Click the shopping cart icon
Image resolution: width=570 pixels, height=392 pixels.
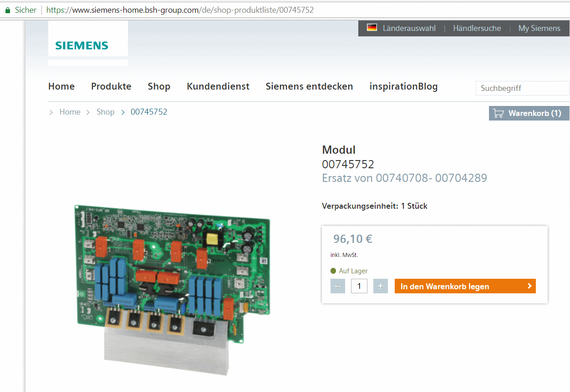tap(498, 113)
